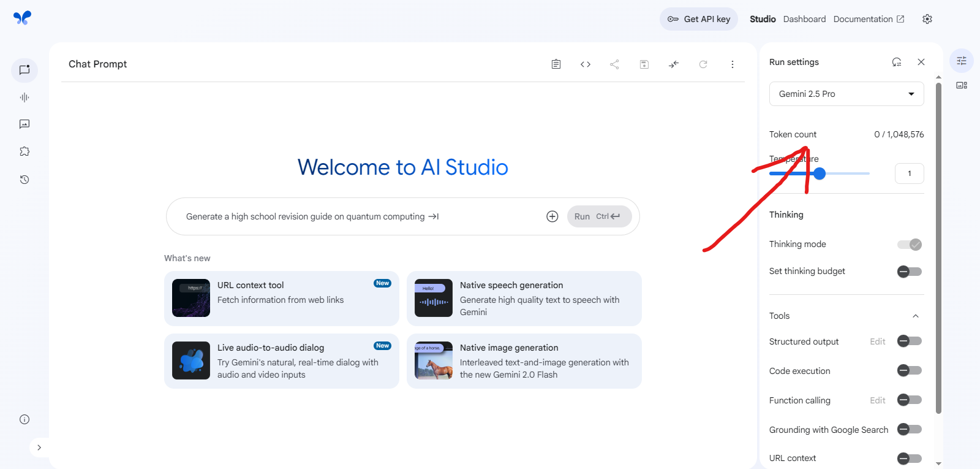
Task: Enable the Function calling toggle
Action: point(910,400)
